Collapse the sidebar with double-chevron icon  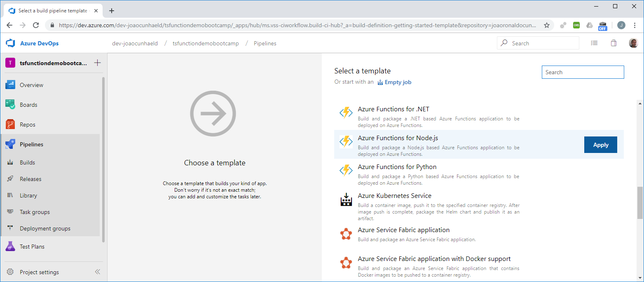(98, 272)
